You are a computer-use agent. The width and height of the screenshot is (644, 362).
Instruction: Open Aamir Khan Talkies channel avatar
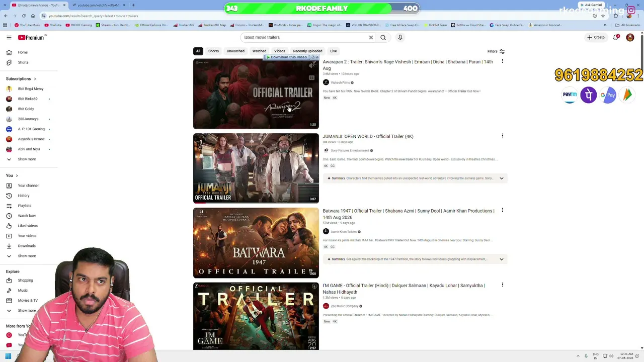coord(326,231)
